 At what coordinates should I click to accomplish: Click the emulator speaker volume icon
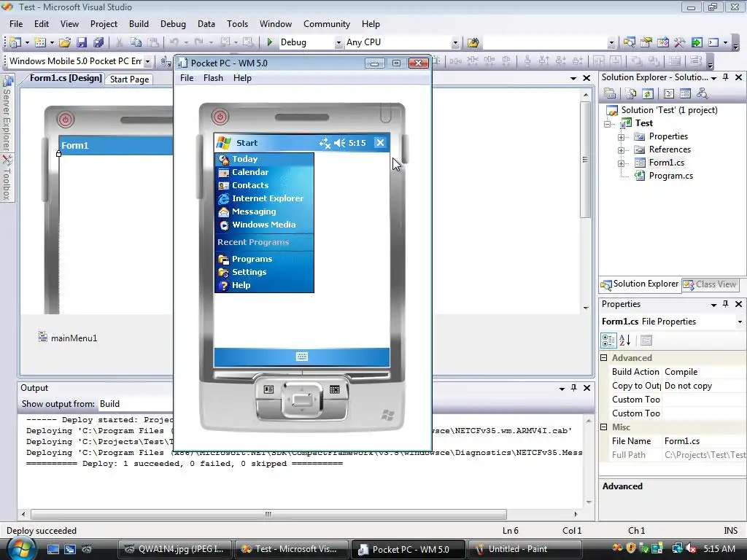point(340,143)
